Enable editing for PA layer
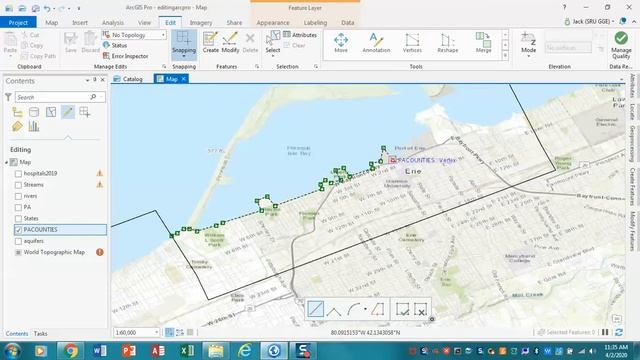This screenshot has height=360, width=640. [18, 207]
